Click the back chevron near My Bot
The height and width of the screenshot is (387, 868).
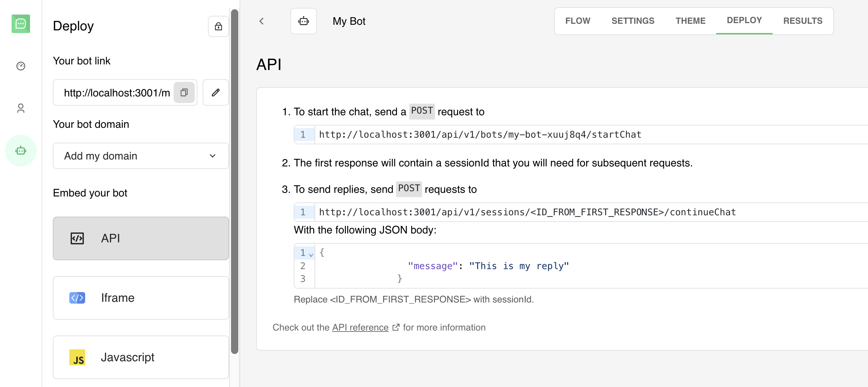pos(261,21)
